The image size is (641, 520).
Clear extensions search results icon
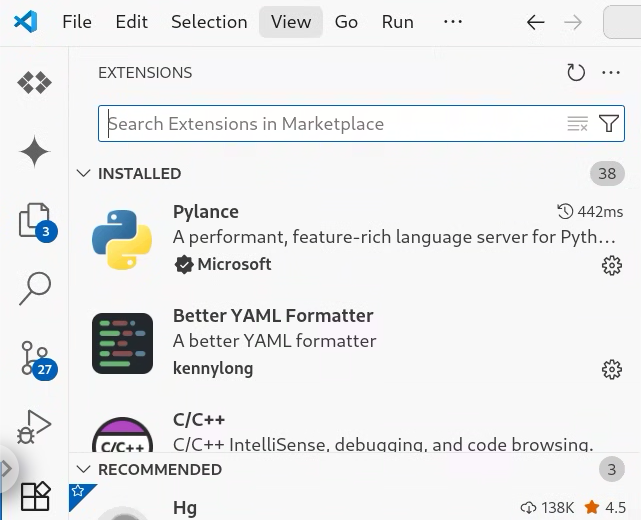pos(578,123)
